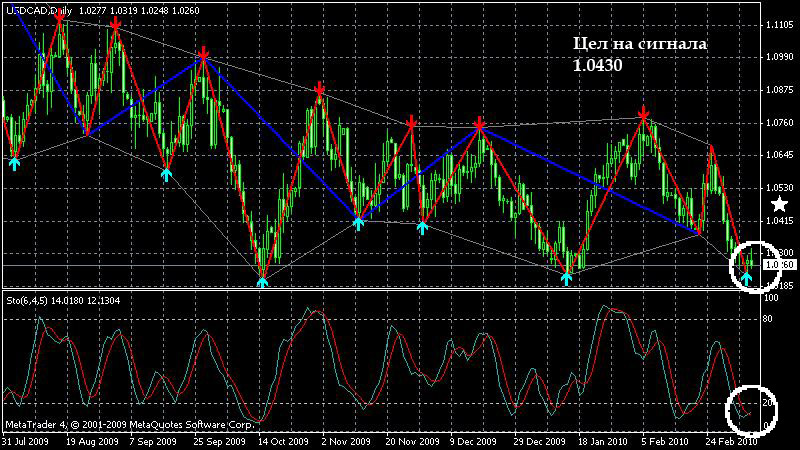This screenshot has width=800, height=450.
Task: Click the current price label 1.0260
Action: 780,265
